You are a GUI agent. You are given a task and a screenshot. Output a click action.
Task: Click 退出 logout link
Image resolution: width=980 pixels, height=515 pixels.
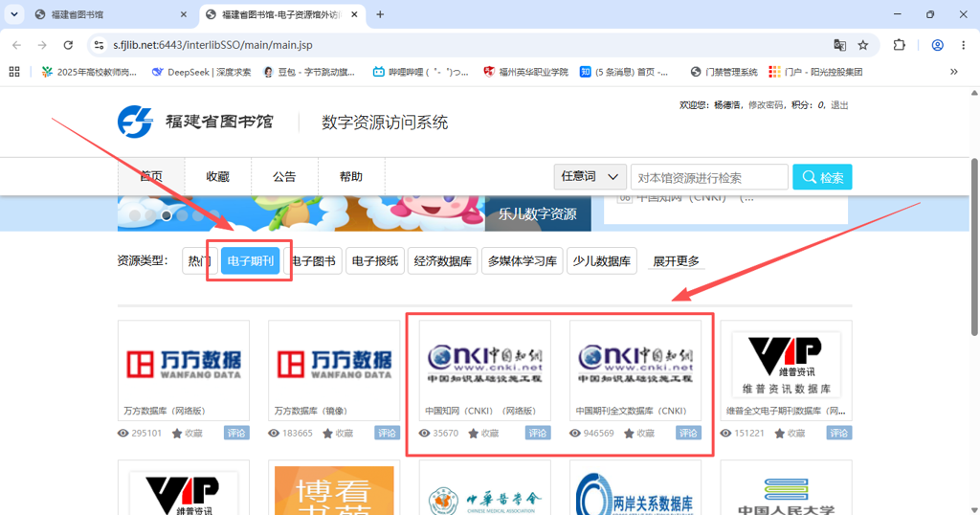pyautogui.click(x=839, y=105)
